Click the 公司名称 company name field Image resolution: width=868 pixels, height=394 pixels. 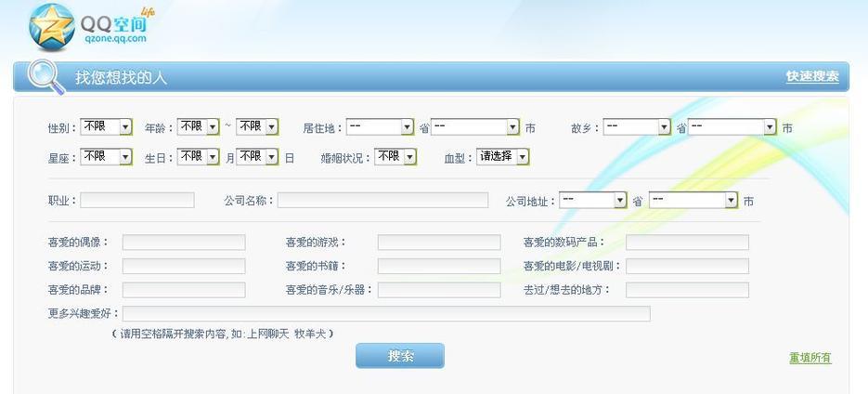click(383, 200)
